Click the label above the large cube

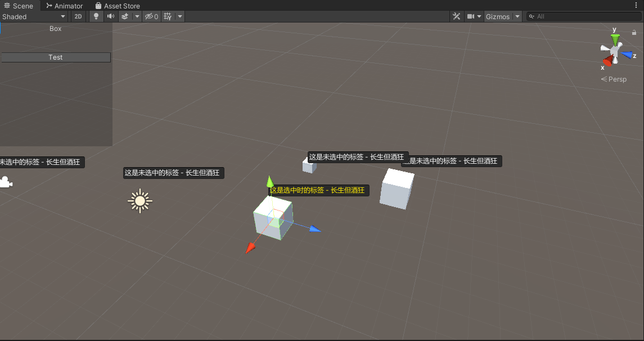pyautogui.click(x=452, y=161)
